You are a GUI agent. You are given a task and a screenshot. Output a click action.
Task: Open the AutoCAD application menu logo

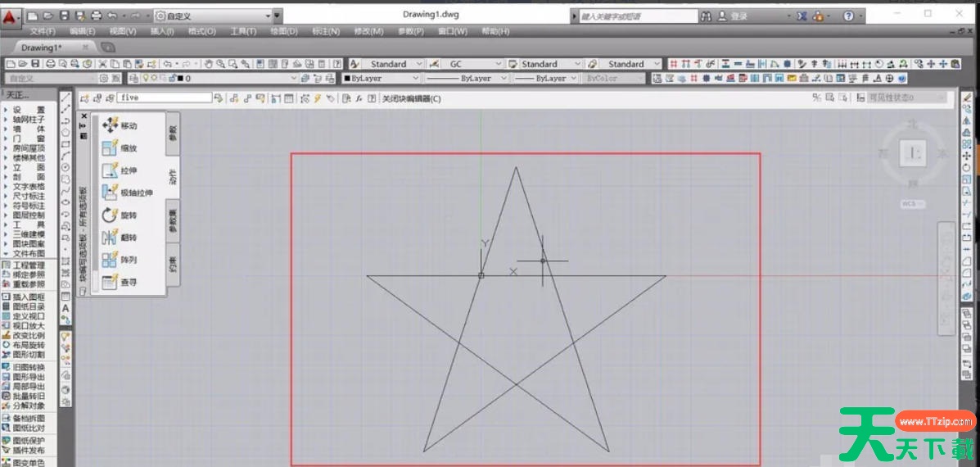pos(11,17)
